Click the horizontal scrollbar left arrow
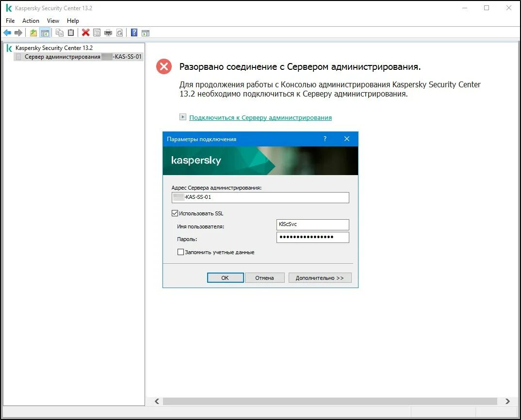This screenshot has width=521, height=420. [x=157, y=402]
